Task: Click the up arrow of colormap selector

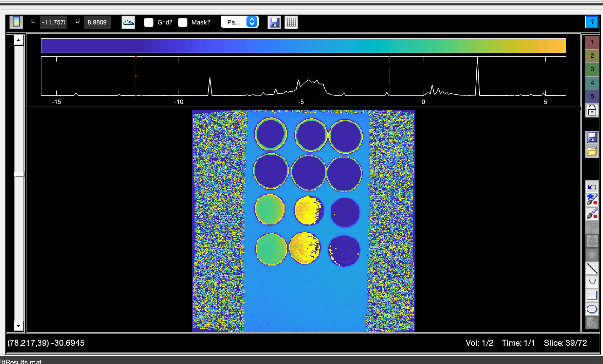Action: pos(251,20)
